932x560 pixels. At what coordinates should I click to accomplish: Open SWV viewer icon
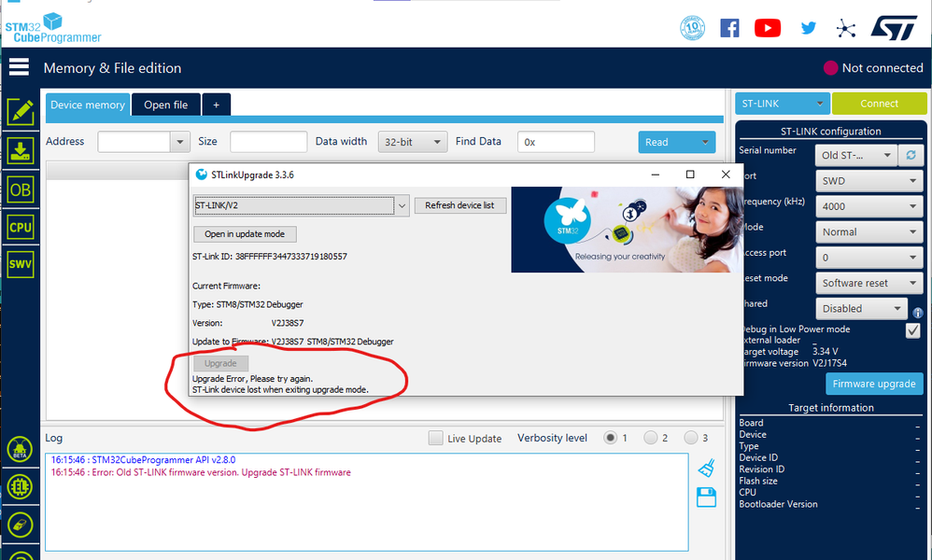coord(21,264)
